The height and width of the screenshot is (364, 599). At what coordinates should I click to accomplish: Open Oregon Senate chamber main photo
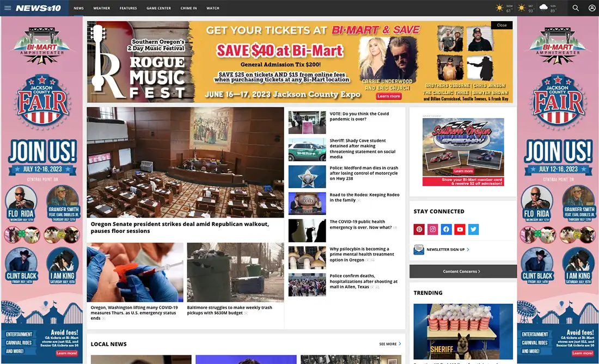click(185, 162)
